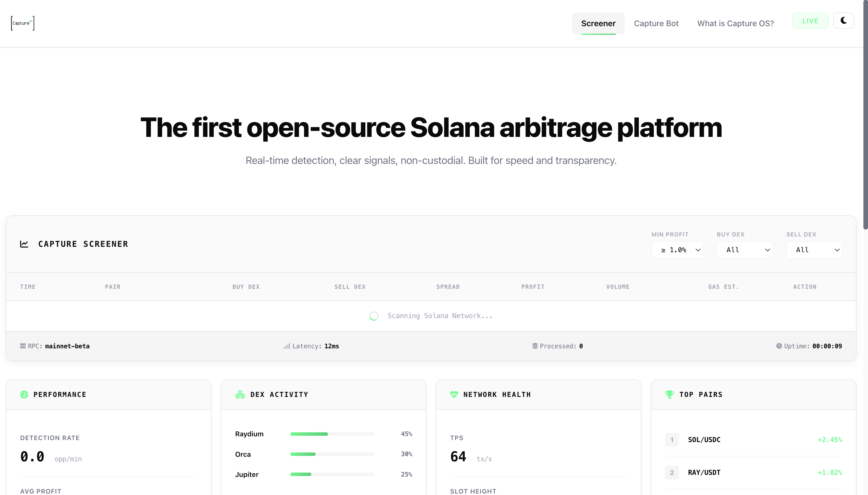Screen dimensions: 868x495
Task: Open the Sell DEX filter dropdown
Action: click(x=814, y=250)
